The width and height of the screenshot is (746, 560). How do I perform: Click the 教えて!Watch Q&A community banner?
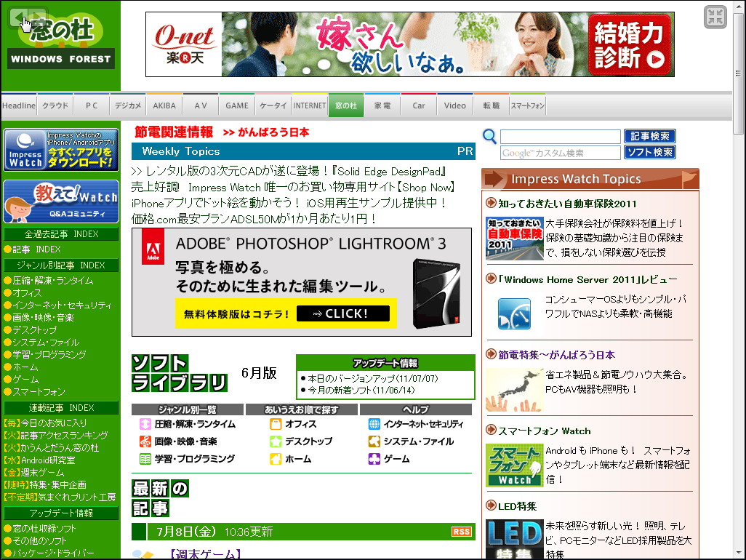click(x=61, y=201)
